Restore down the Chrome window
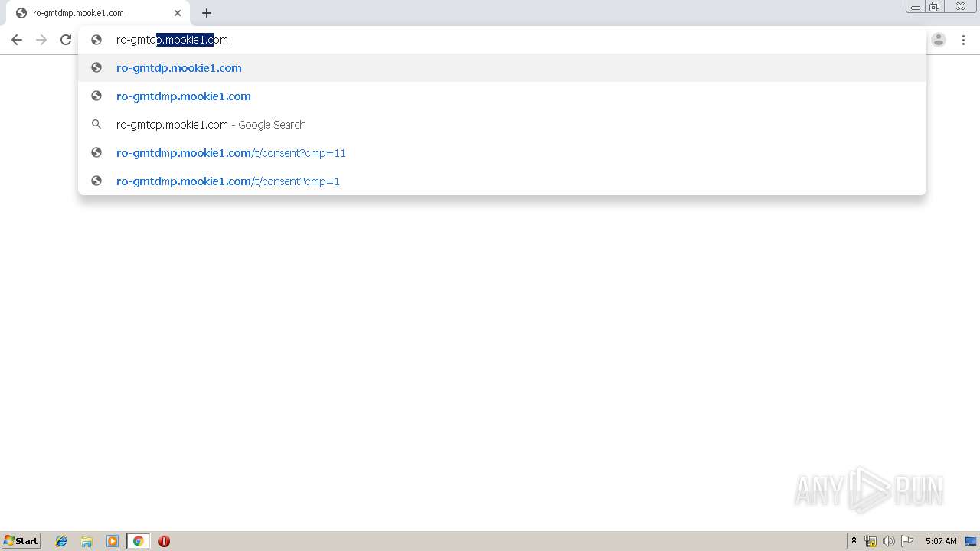 pyautogui.click(x=935, y=7)
